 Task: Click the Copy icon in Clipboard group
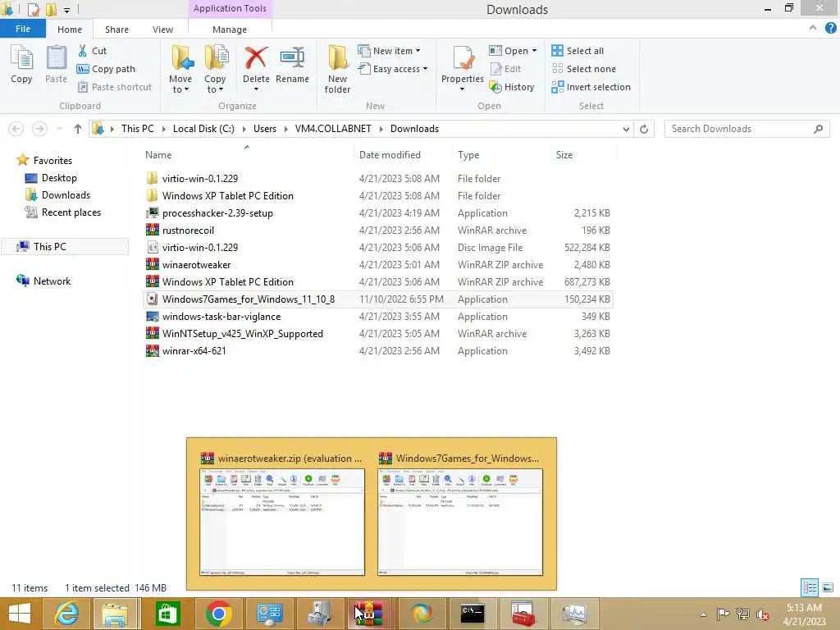click(x=21, y=65)
